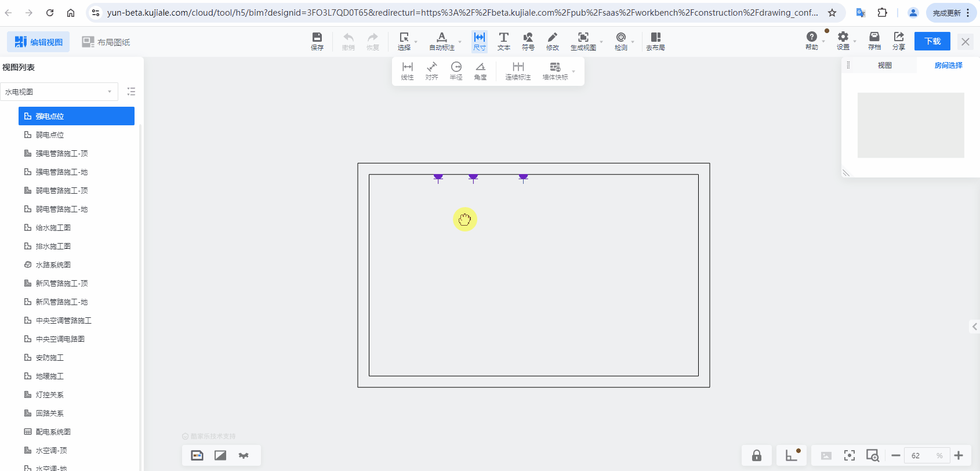This screenshot has height=471, width=980.
Task: Choose the Radius (半径) dimension tool
Action: coord(456,71)
